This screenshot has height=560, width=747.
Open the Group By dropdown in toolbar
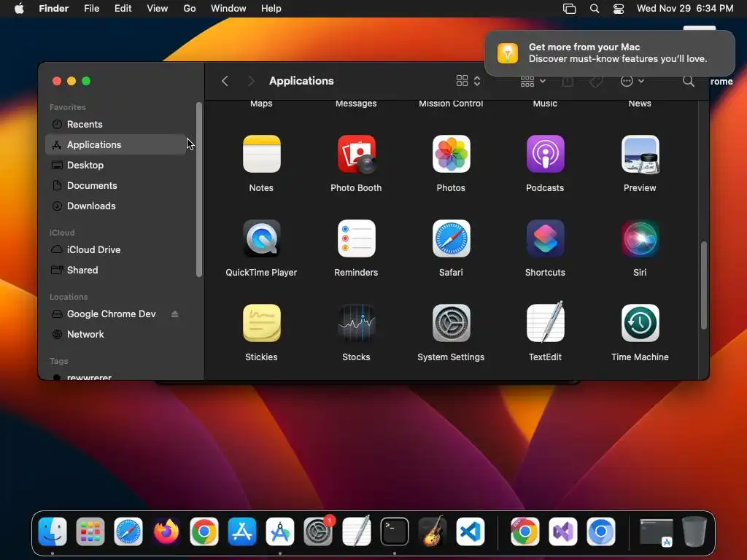click(x=533, y=81)
